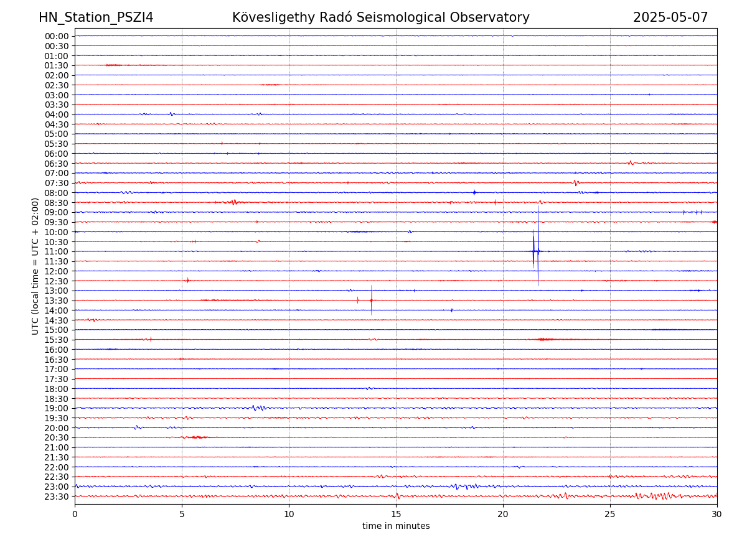Screen dimensions: 747x560
Task: Click the tall red spike on the 13:30 trace
Action: coord(371,300)
